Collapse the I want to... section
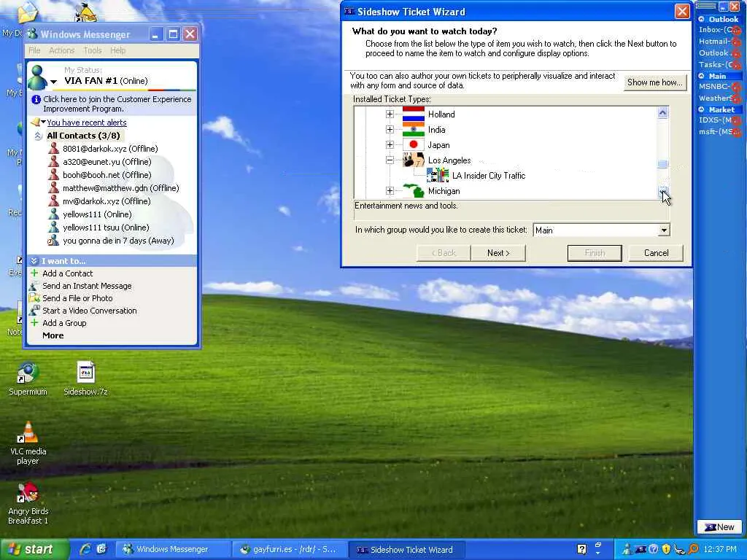Screen dimensions: 747x560 click(34, 261)
